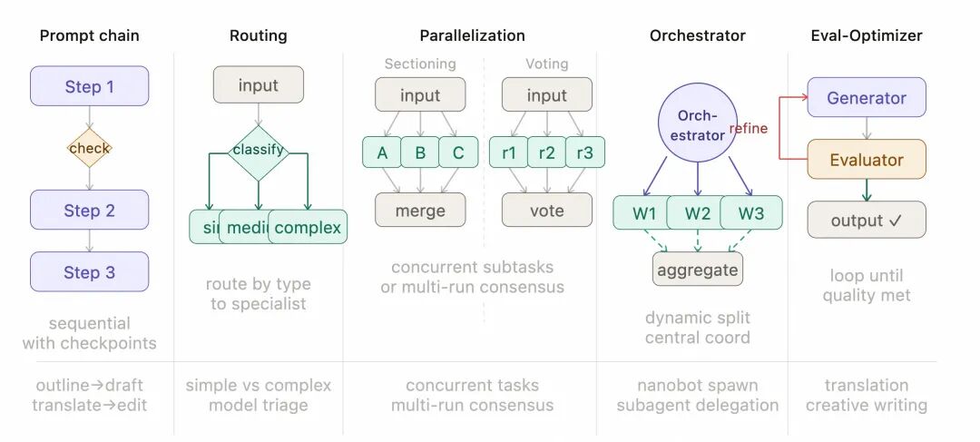Click the Routing input box
Screen dimensions: 980x442
coord(259,85)
